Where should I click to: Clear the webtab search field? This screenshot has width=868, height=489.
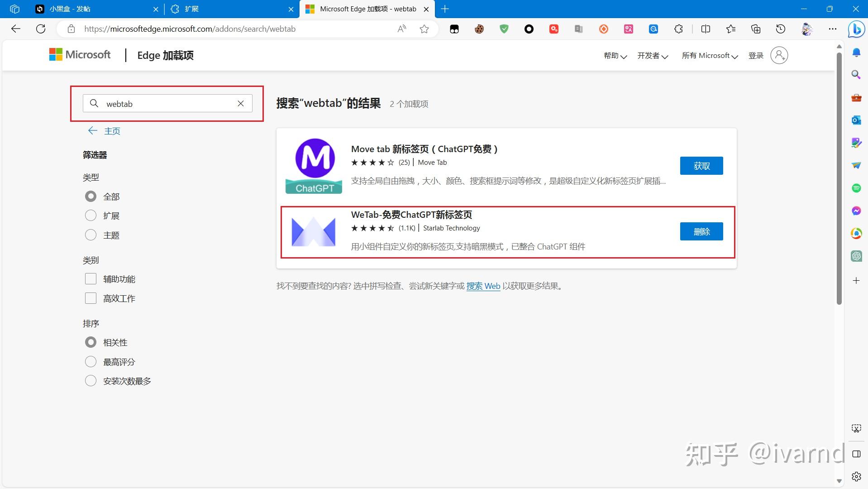pyautogui.click(x=240, y=103)
